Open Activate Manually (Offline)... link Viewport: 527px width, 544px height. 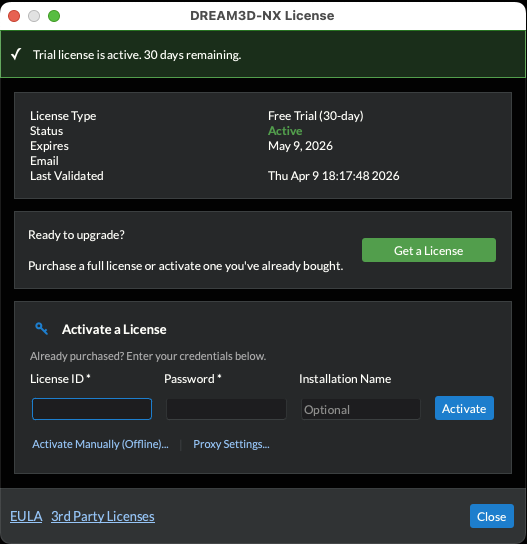100,444
